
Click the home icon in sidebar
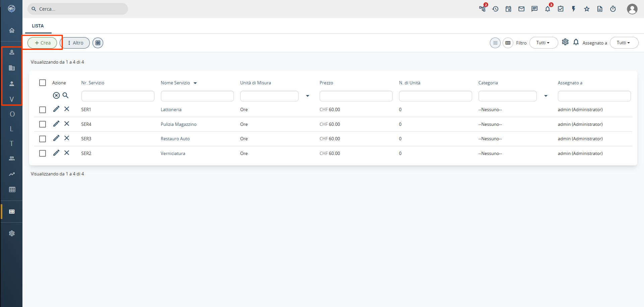pyautogui.click(x=12, y=30)
